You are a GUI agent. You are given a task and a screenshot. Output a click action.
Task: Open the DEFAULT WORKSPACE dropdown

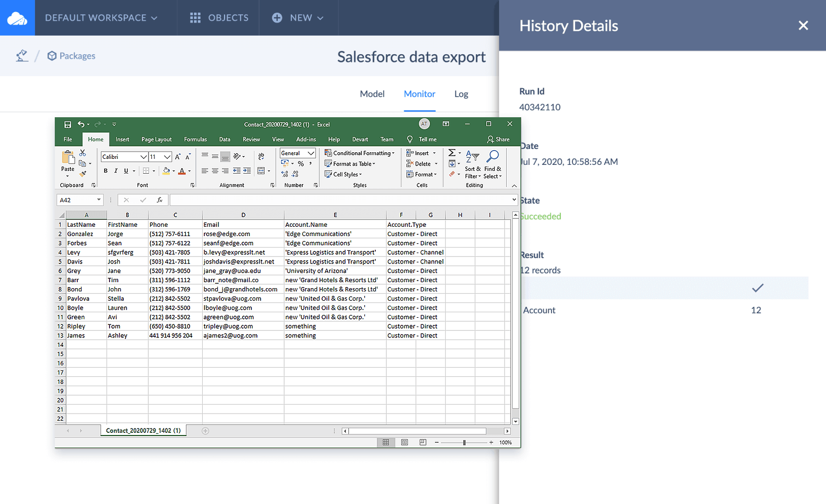[x=100, y=18]
